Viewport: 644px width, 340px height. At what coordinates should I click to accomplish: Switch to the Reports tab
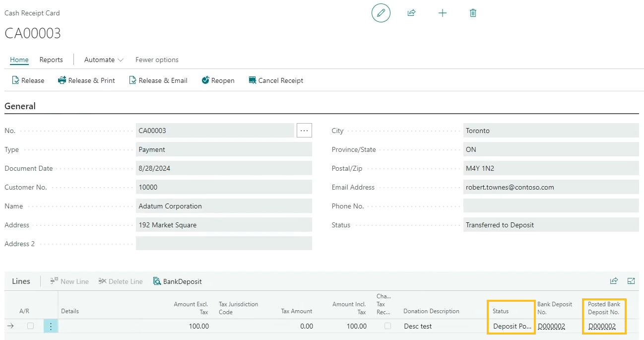(x=51, y=60)
